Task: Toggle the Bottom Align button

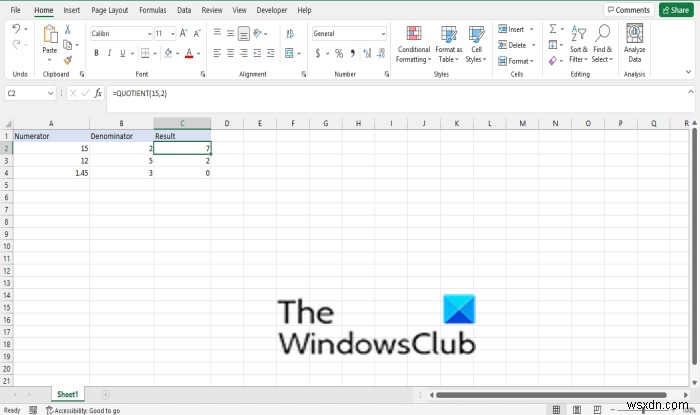Action: tap(244, 33)
